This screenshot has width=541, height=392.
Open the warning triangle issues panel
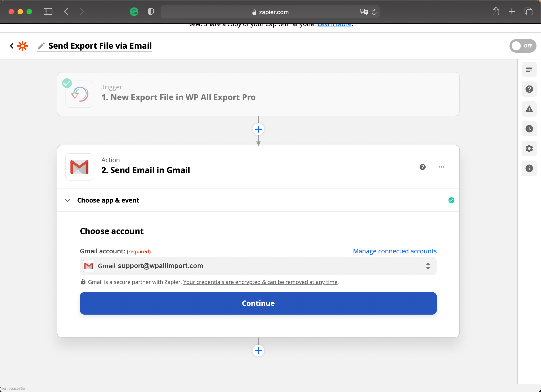(x=529, y=109)
